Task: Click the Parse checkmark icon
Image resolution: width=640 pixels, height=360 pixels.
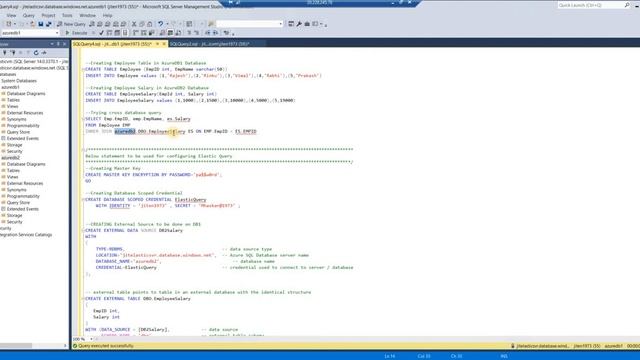Action: click(101, 33)
